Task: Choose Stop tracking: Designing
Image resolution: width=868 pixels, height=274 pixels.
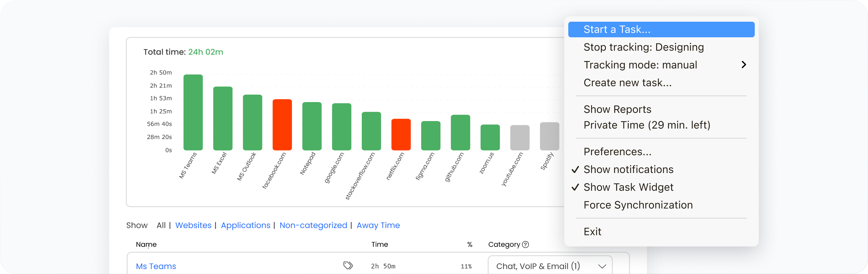Action: pyautogui.click(x=644, y=47)
